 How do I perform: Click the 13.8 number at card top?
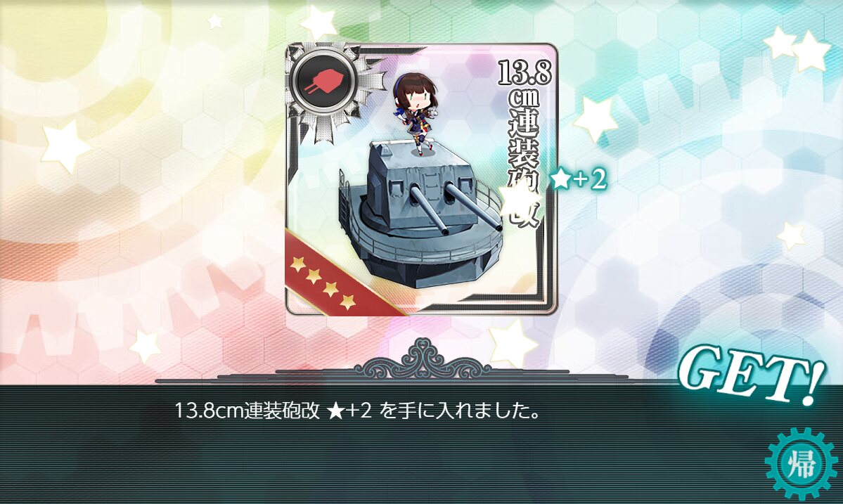[x=525, y=73]
